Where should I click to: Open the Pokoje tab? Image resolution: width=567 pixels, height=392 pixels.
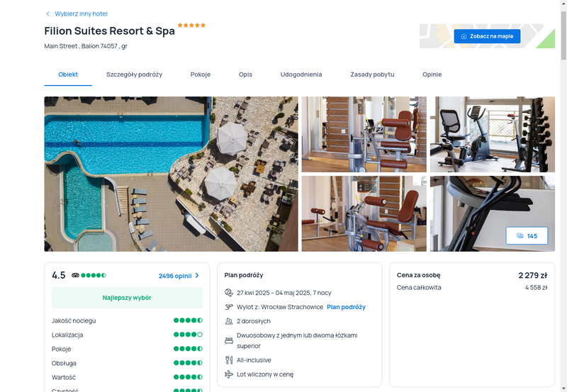201,74
